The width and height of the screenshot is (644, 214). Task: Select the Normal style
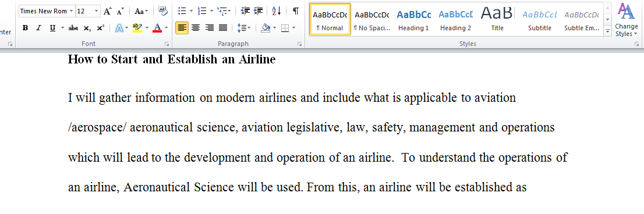pos(330,19)
